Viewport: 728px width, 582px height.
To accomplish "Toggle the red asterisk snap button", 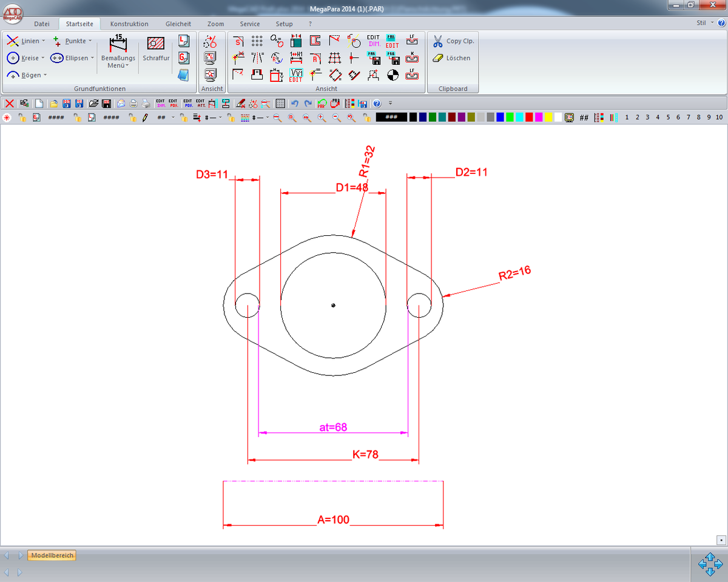I will (x=7, y=118).
